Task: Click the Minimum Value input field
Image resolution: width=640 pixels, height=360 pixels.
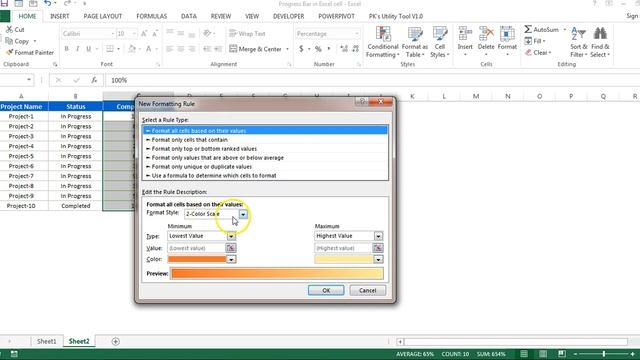Action: point(196,248)
